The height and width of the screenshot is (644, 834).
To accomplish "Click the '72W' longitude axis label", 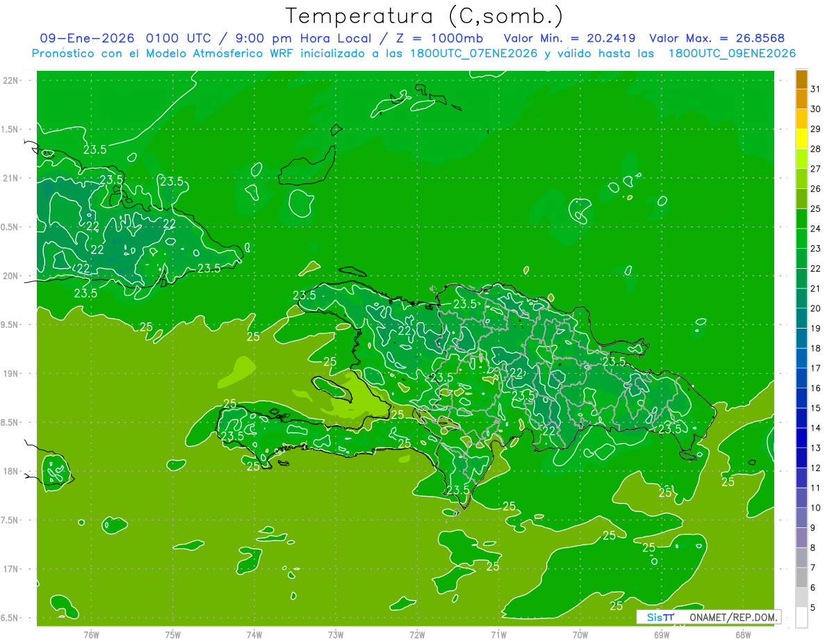I will [417, 635].
